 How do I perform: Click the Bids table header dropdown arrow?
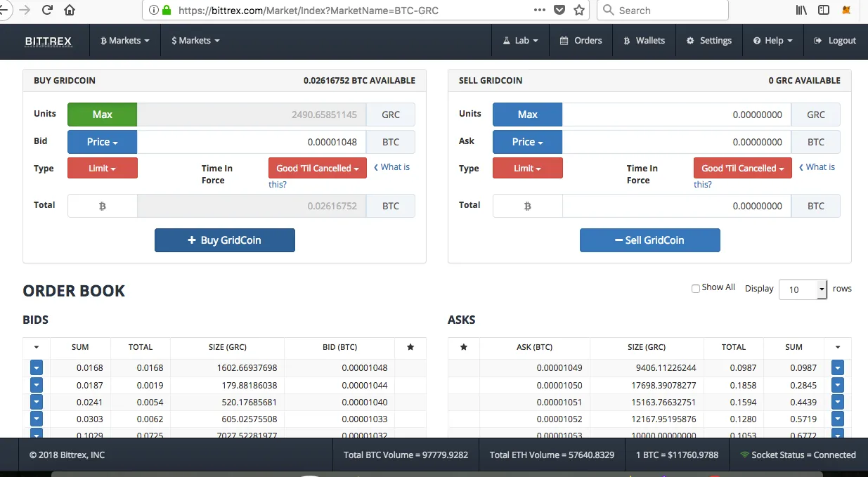(37, 347)
